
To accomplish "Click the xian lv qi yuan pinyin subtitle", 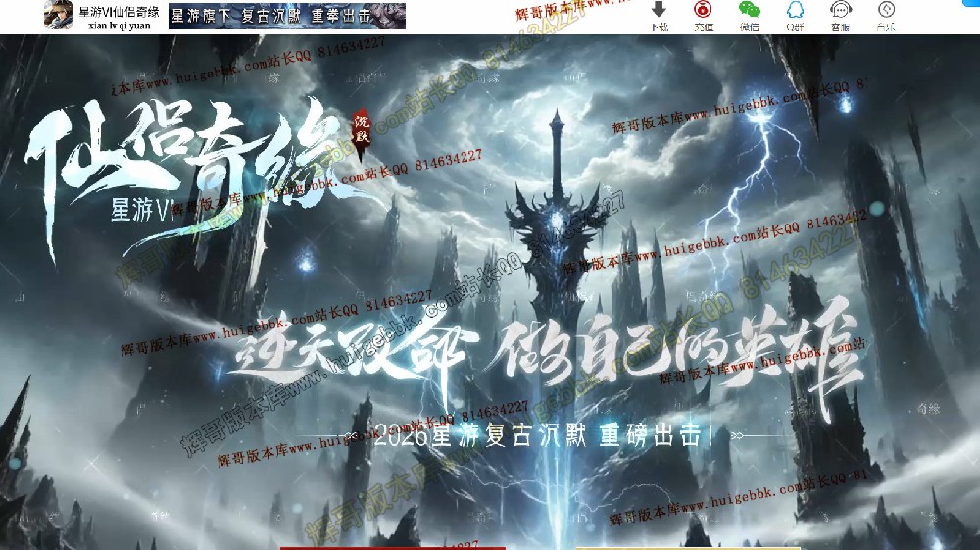I will (x=120, y=25).
